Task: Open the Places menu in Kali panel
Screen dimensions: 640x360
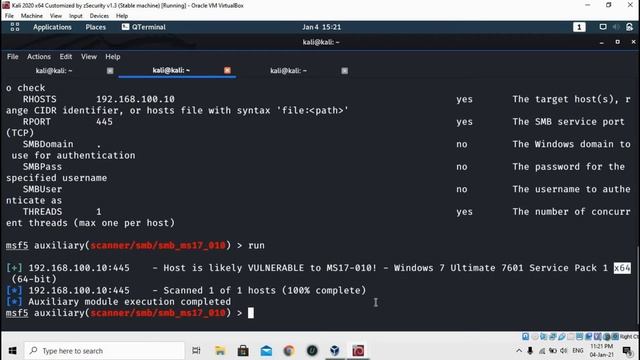Action: coord(96,27)
